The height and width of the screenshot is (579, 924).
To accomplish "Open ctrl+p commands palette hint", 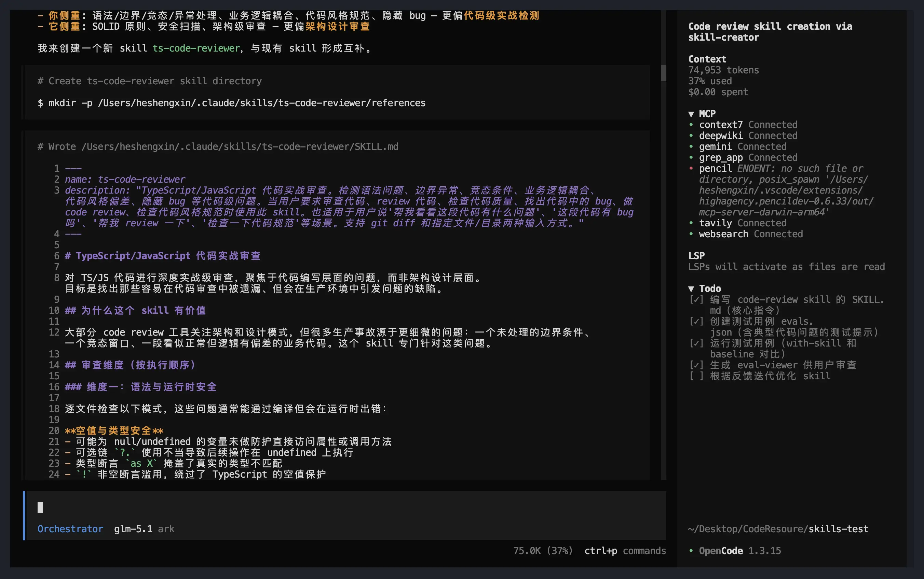I will 625,551.
